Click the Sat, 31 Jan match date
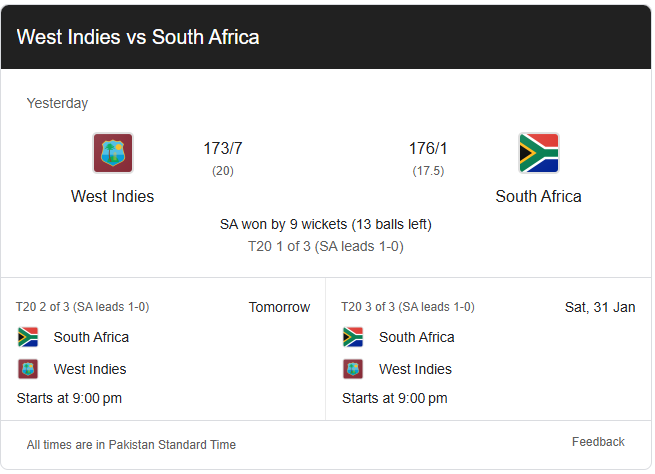This screenshot has width=655, height=474. [x=600, y=307]
